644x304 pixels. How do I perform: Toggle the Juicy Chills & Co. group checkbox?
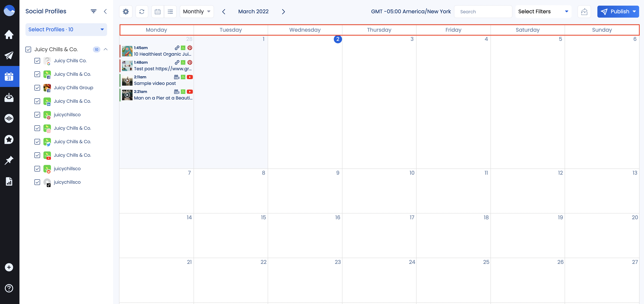tap(28, 49)
